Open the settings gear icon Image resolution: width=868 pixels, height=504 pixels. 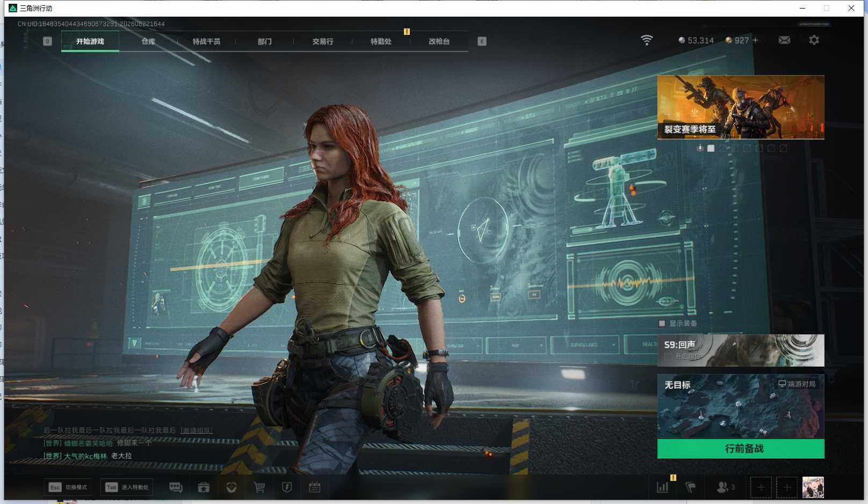(x=814, y=40)
